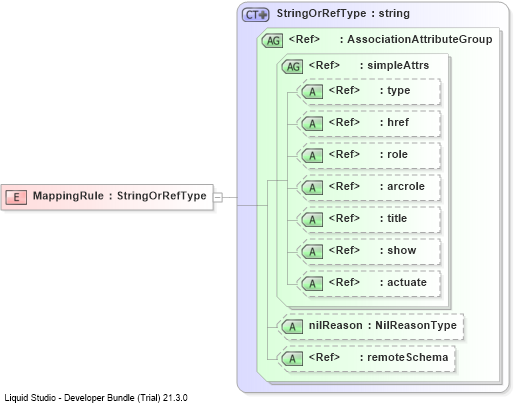Collapse the MappingRule element node
The width and height of the screenshot is (514, 403).
tap(217, 197)
